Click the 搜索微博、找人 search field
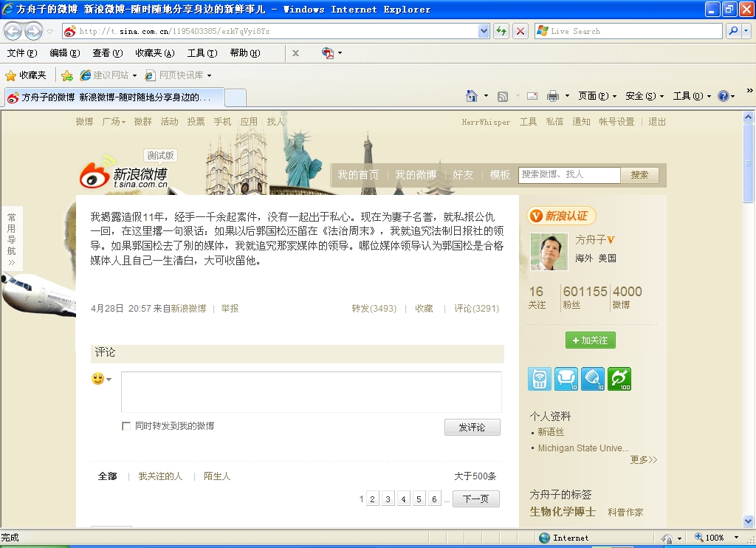 pyautogui.click(x=569, y=175)
